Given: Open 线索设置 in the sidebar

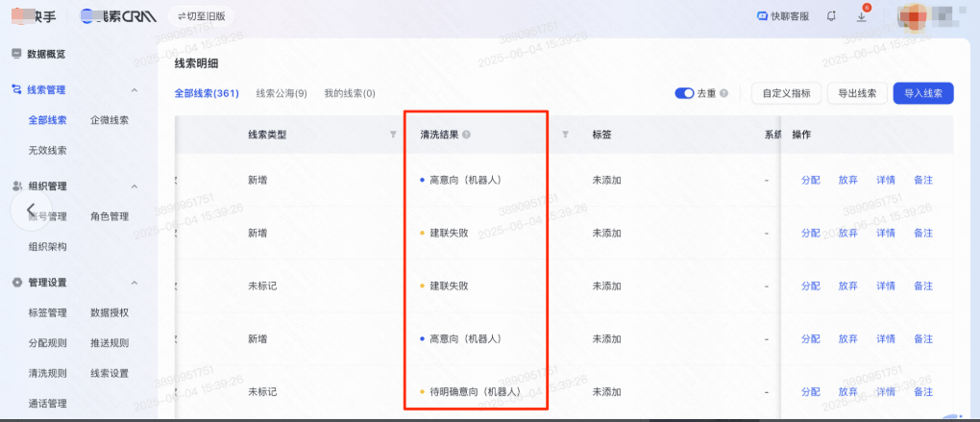Looking at the screenshot, I should coord(110,373).
